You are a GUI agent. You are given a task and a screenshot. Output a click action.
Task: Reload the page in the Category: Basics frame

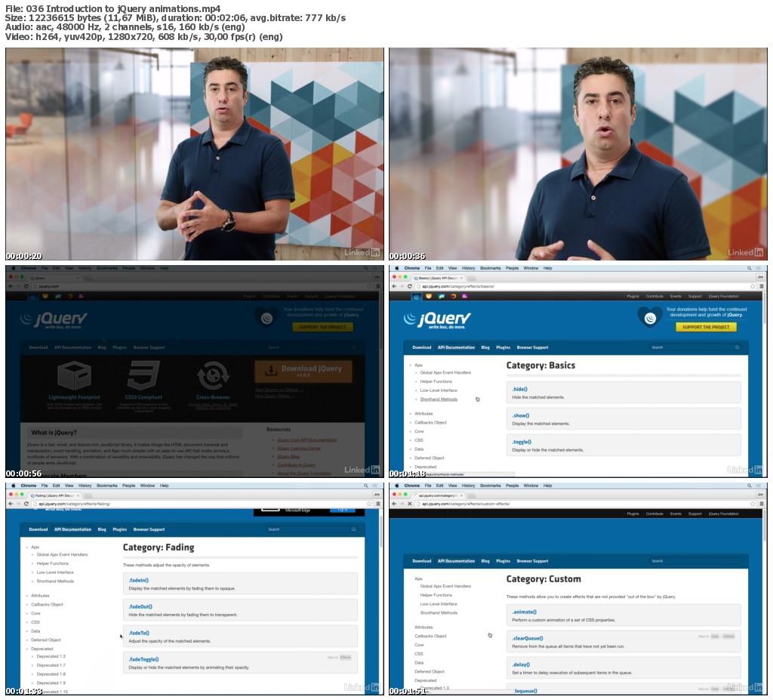click(x=409, y=286)
